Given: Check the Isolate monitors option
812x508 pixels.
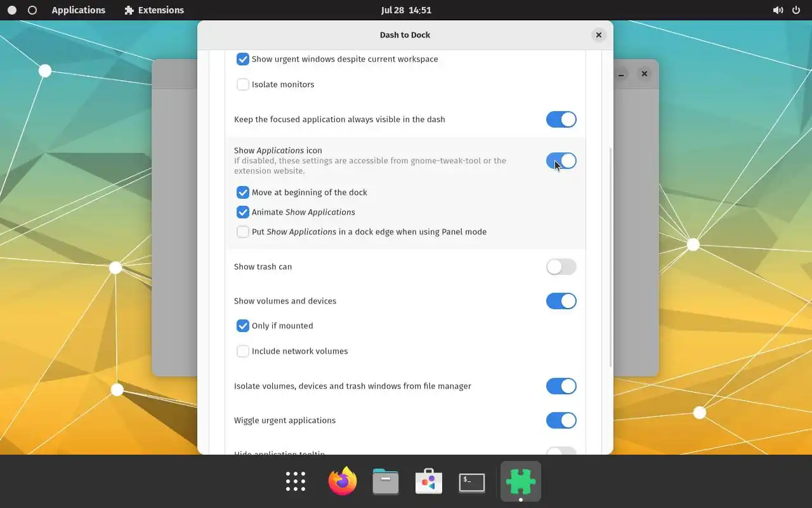Looking at the screenshot, I should 242,84.
